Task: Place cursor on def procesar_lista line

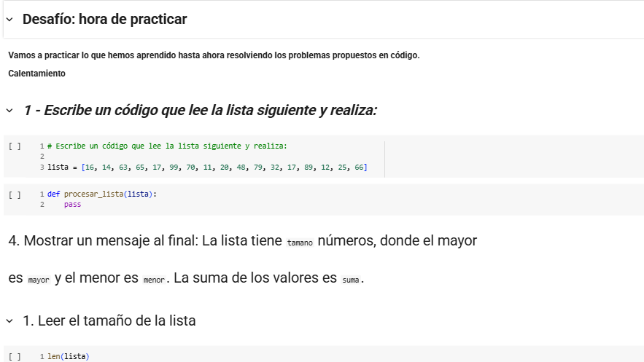Action: [102, 194]
